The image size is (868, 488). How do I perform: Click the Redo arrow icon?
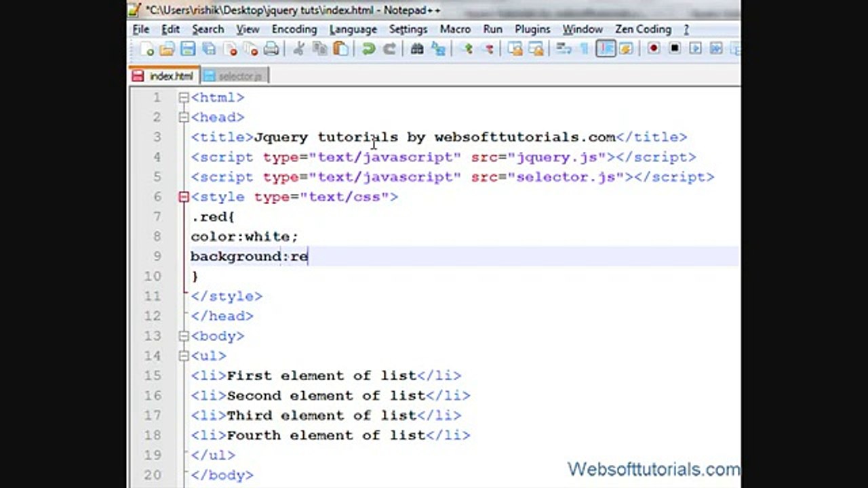pos(389,49)
